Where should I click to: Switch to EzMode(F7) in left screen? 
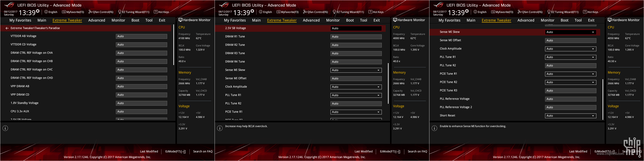(175, 152)
